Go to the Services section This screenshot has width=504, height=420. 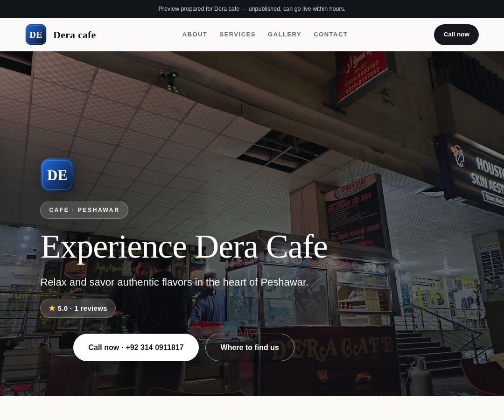tap(238, 35)
